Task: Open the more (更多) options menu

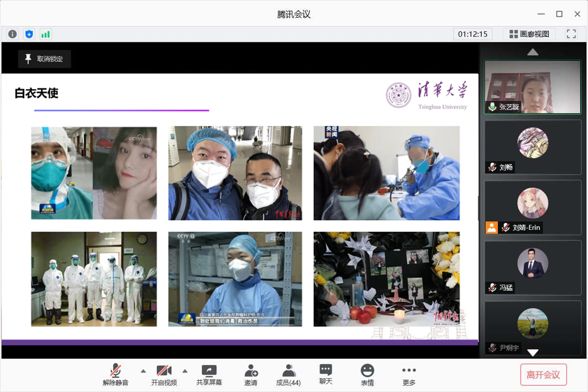Action: [409, 375]
